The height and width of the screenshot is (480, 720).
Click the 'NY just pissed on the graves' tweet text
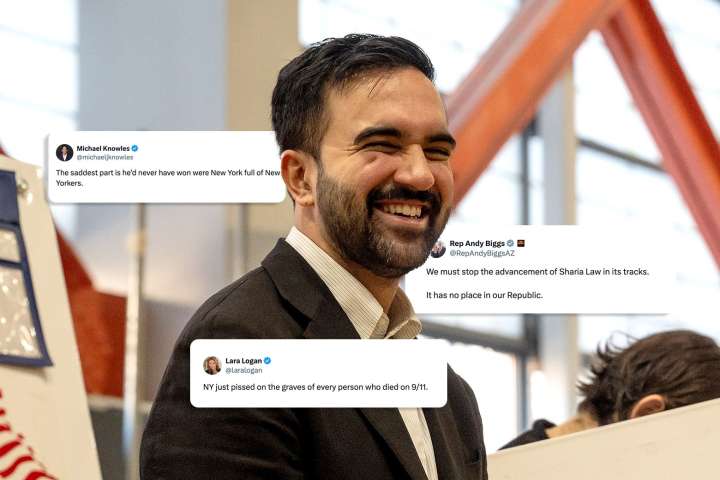click(315, 387)
